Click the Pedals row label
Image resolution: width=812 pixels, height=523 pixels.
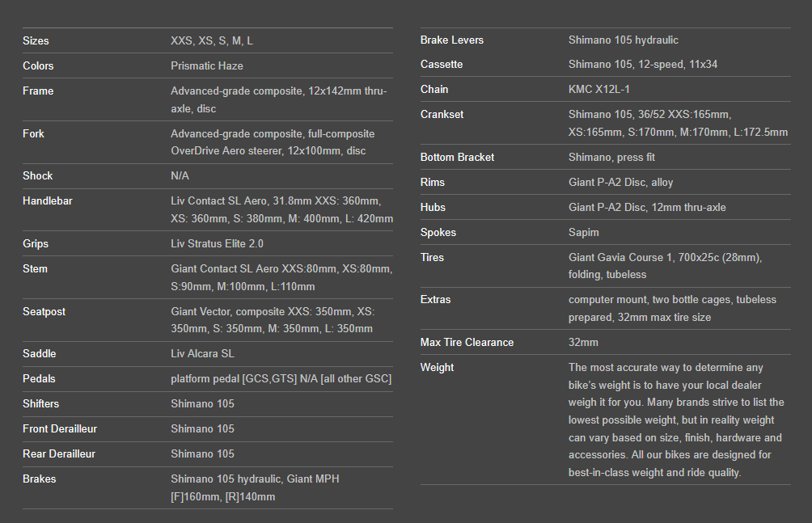click(39, 378)
